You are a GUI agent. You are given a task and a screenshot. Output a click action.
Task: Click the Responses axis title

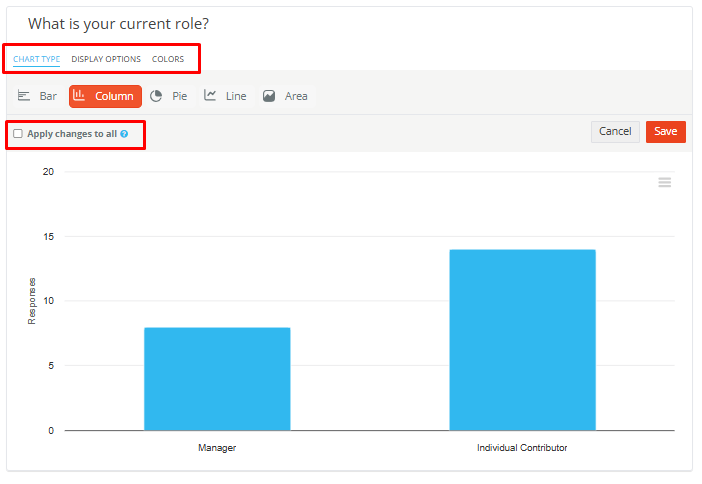tap(32, 301)
